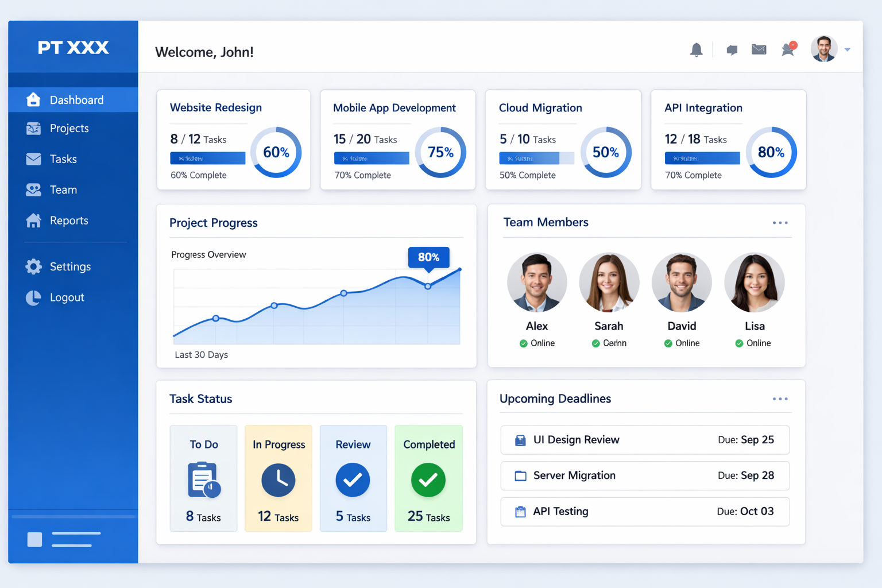The image size is (882, 588).
Task: Open the chat bubble icon in header
Action: [x=732, y=50]
